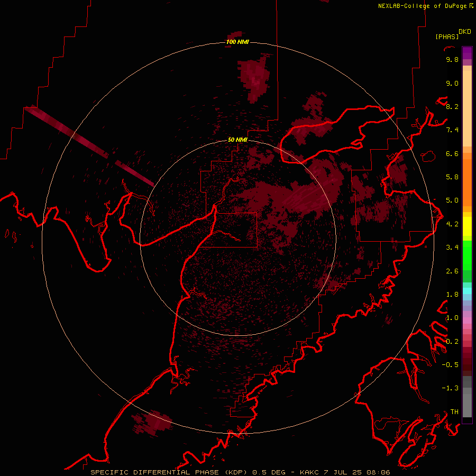Click the 3.4 value on the color scale
476x476 pixels.
tap(452, 247)
